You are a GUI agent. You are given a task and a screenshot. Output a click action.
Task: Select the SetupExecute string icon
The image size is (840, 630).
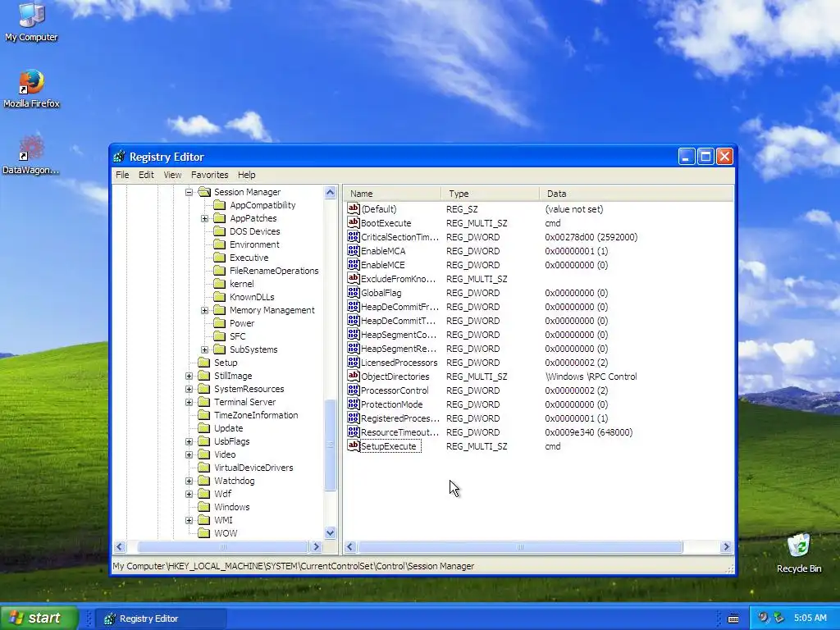[353, 445]
